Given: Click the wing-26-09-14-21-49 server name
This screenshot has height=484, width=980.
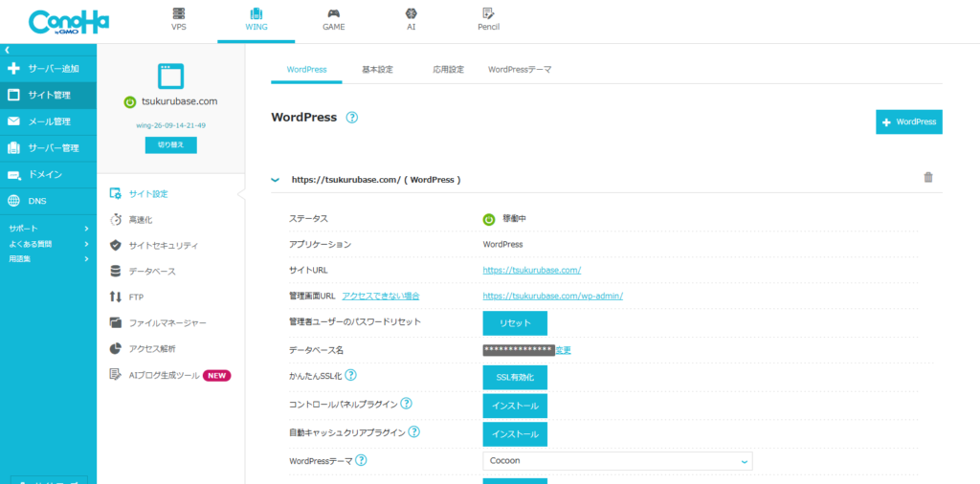Looking at the screenshot, I should pyautogui.click(x=170, y=125).
